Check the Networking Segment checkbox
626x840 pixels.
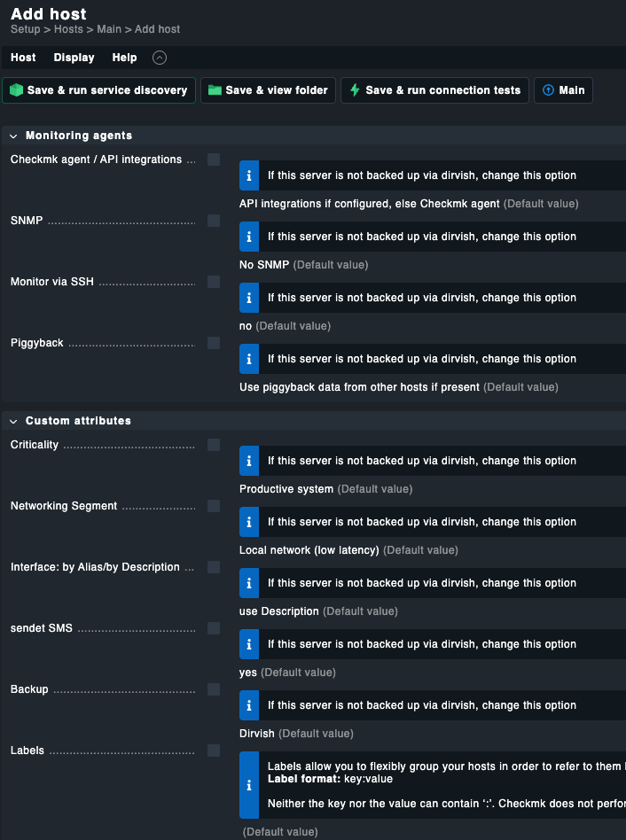(x=214, y=506)
